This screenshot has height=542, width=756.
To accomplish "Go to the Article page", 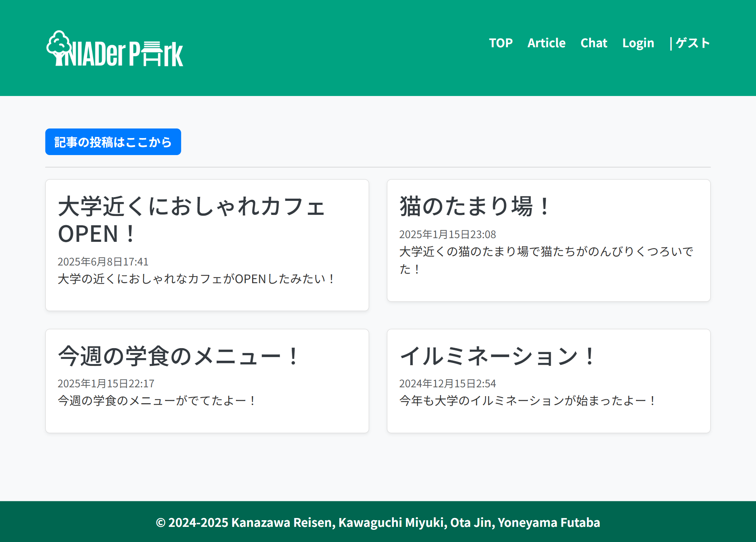I will click(546, 43).
